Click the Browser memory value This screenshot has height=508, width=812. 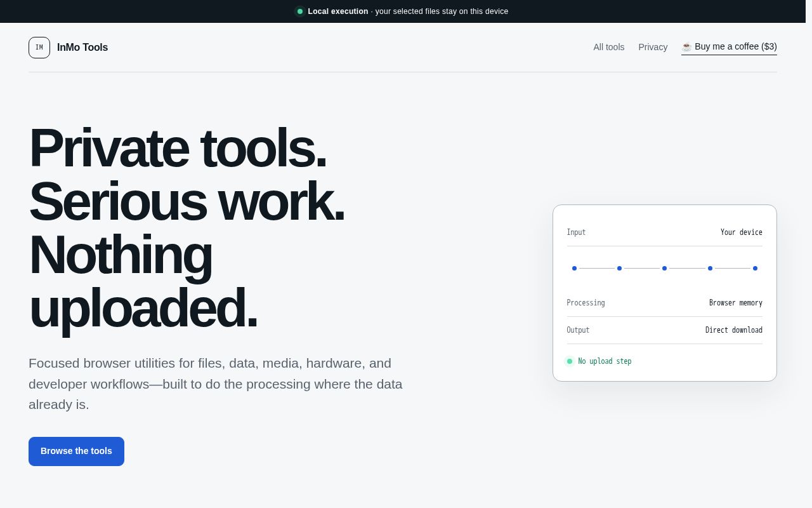point(736,303)
